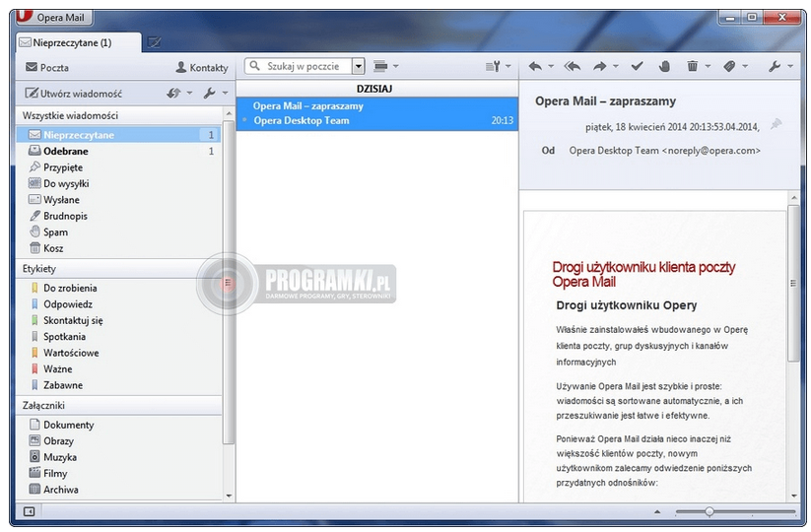Select the Nieprzeczytane folder
Screen dimensions: 811x532
coord(118,135)
